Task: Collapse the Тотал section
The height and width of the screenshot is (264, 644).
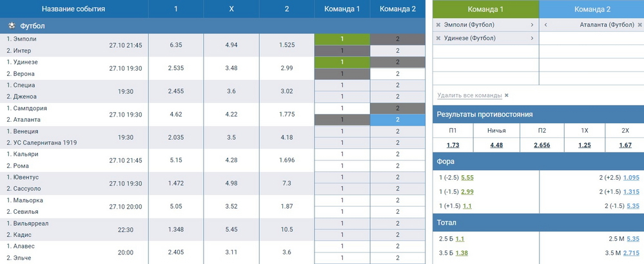Action: click(538, 222)
